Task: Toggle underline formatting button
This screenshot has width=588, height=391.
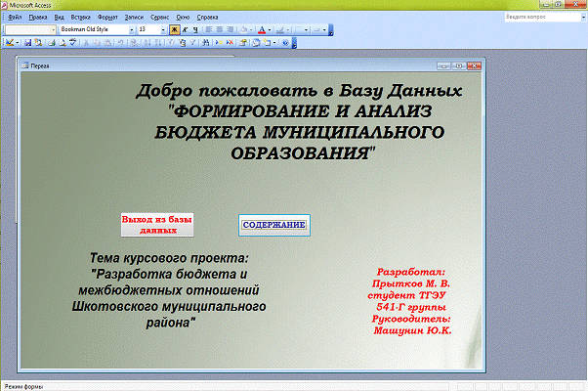Action: click(x=194, y=30)
